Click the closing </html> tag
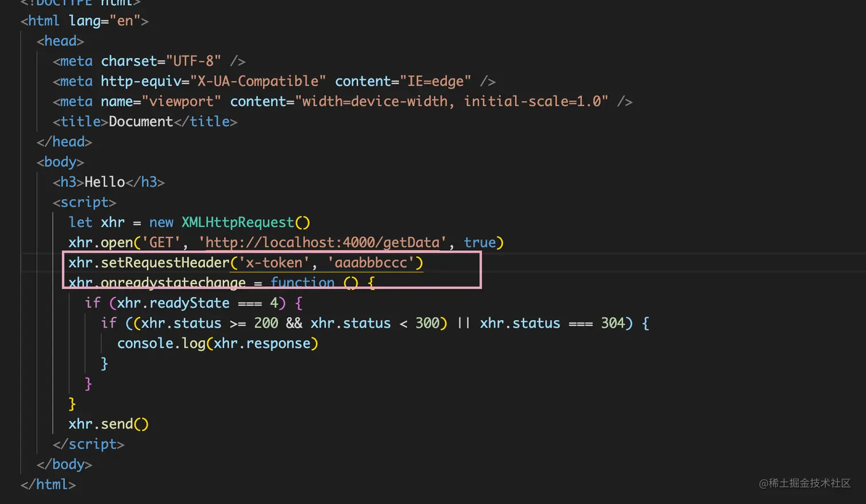 pos(48,485)
